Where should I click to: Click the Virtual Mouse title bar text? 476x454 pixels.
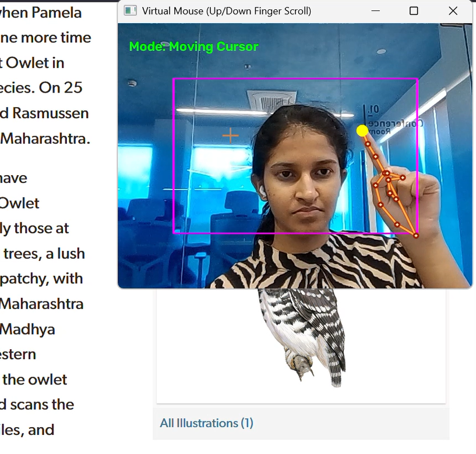click(227, 11)
